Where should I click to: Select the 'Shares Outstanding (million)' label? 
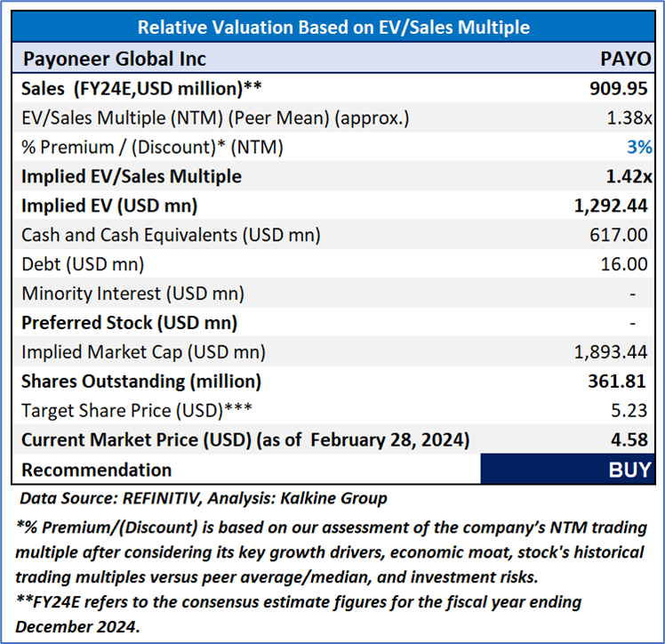point(141,382)
